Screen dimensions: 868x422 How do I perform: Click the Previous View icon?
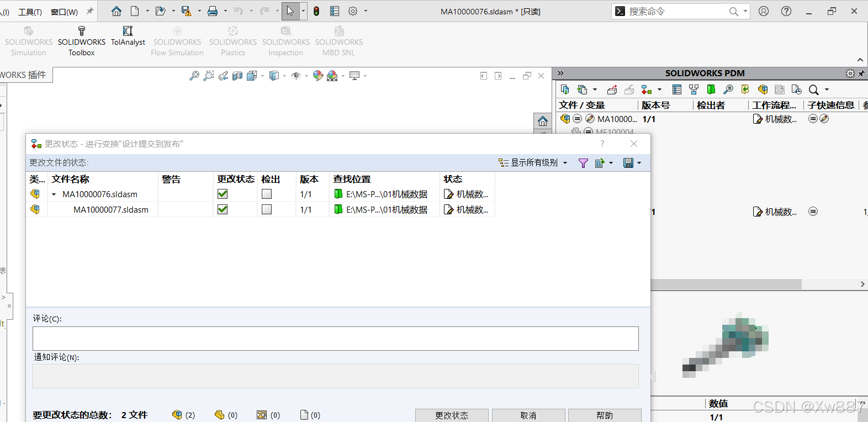pyautogui.click(x=223, y=76)
